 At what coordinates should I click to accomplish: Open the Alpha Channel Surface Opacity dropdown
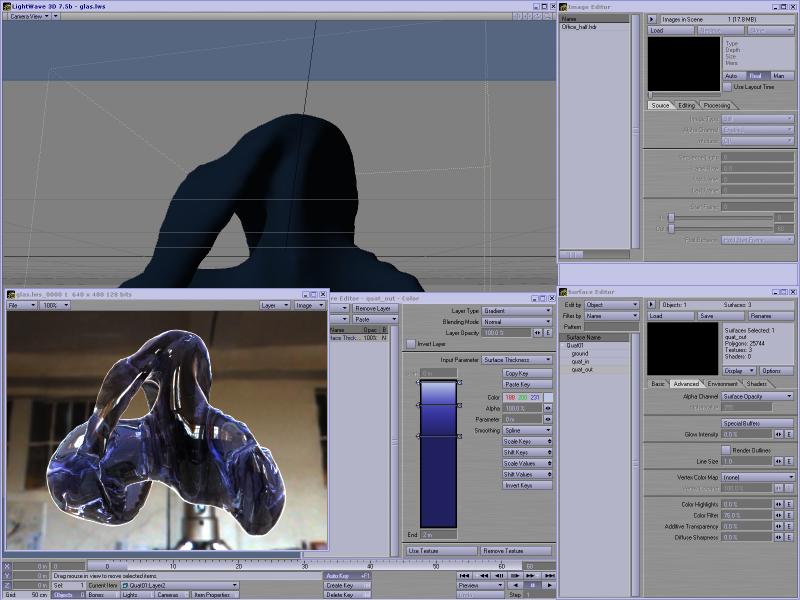[x=757, y=396]
